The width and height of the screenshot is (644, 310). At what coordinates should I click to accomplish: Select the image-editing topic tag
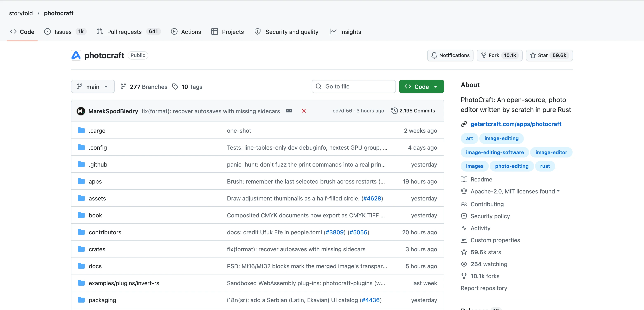click(501, 138)
